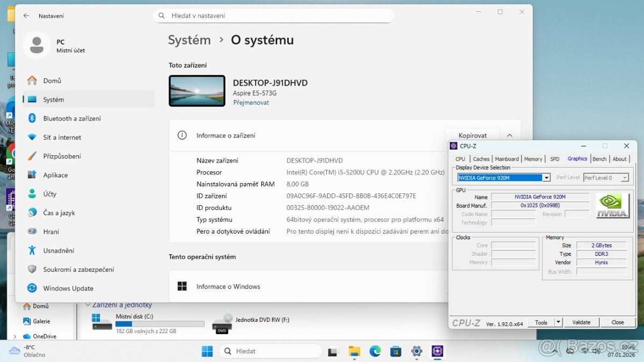644x362 pixels.
Task: Open File Explorer from the taskbar
Action: pos(354,351)
